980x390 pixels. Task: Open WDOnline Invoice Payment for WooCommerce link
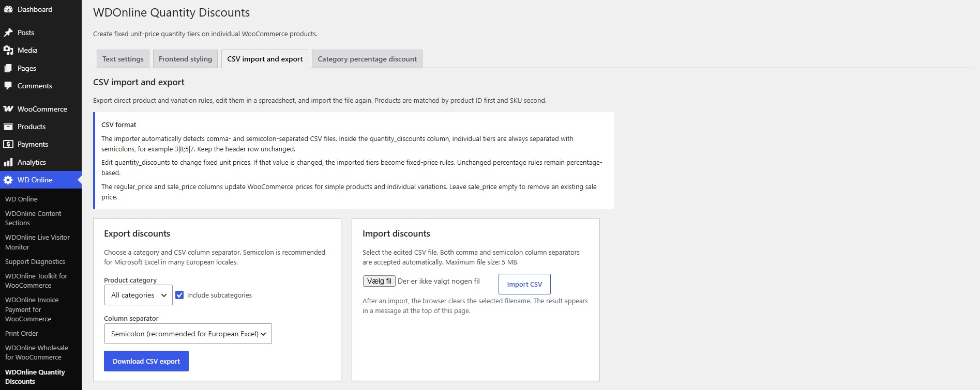coord(32,309)
